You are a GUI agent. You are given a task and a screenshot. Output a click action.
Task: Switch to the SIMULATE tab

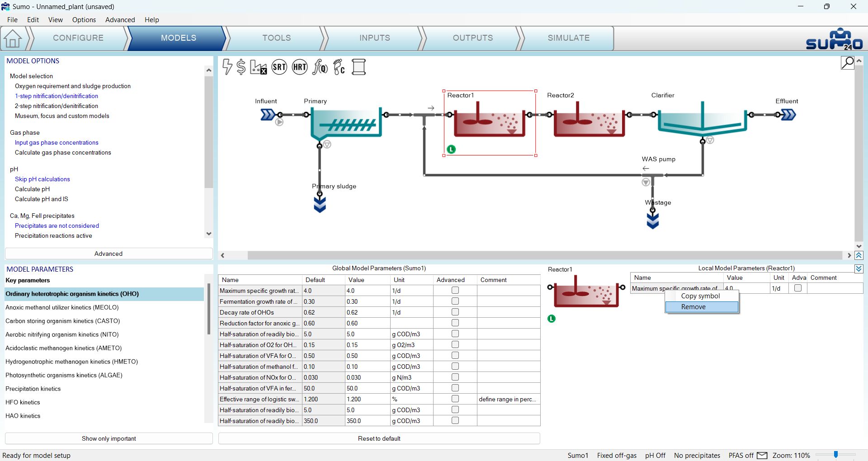(x=569, y=38)
